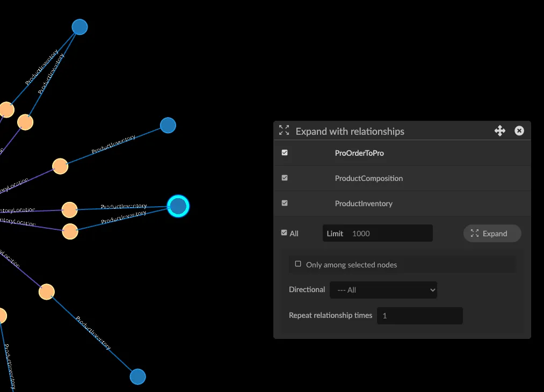
Task: Close the Expand with relationships panel
Action: point(519,131)
